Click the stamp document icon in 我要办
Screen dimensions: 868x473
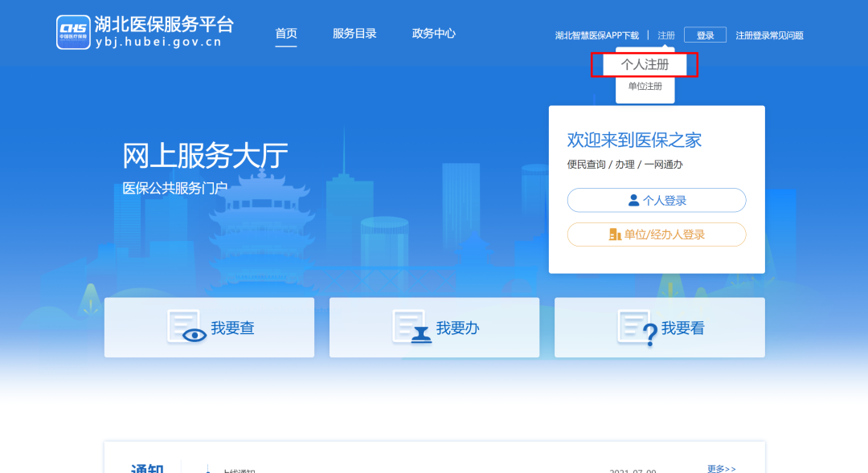[x=411, y=327]
